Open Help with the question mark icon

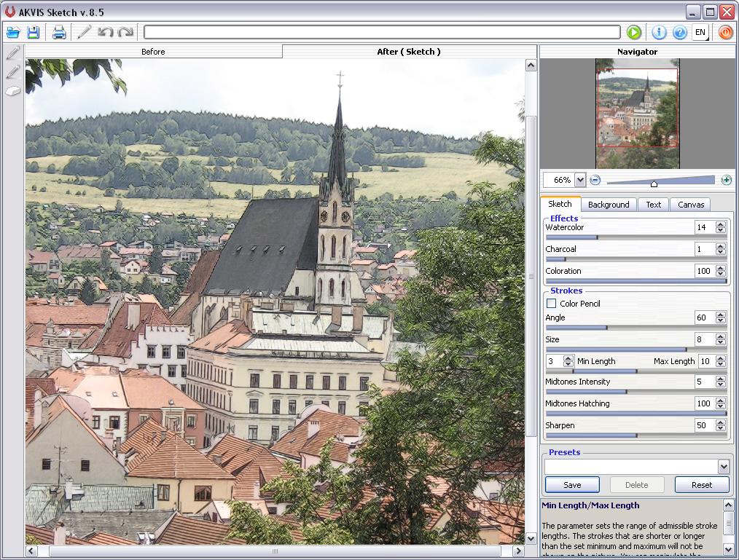click(x=679, y=32)
